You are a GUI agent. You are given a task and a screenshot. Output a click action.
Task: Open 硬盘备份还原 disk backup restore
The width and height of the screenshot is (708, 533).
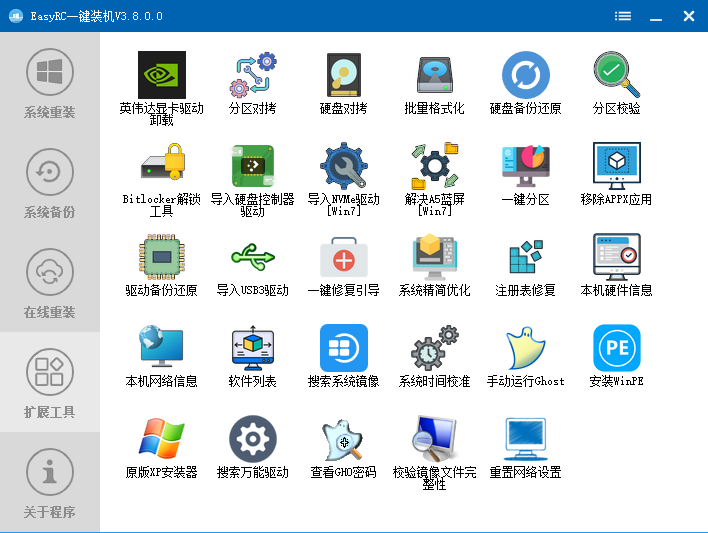pyautogui.click(x=526, y=83)
